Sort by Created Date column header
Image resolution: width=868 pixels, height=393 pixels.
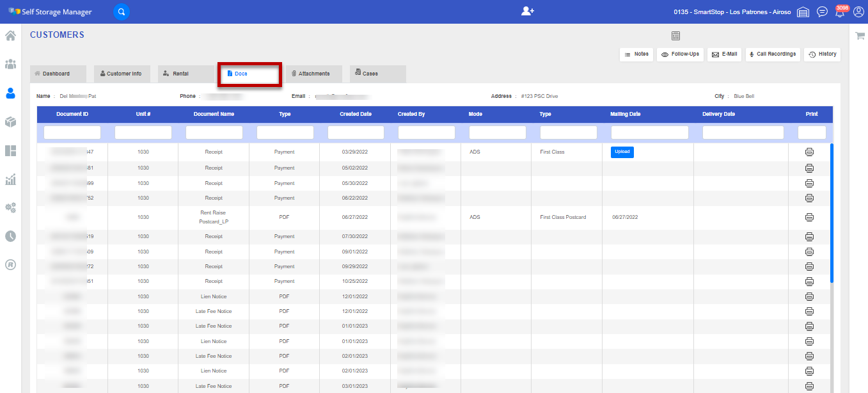click(x=356, y=115)
